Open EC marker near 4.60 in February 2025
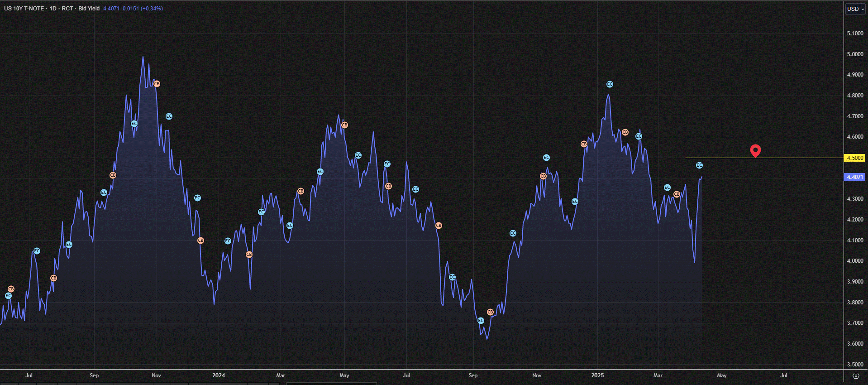This screenshot has width=868, height=385. pyautogui.click(x=639, y=136)
